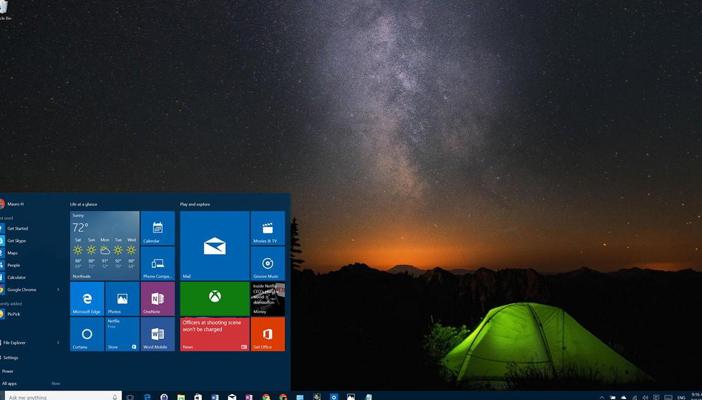
Task: Show All apps list
Action: coord(10,383)
